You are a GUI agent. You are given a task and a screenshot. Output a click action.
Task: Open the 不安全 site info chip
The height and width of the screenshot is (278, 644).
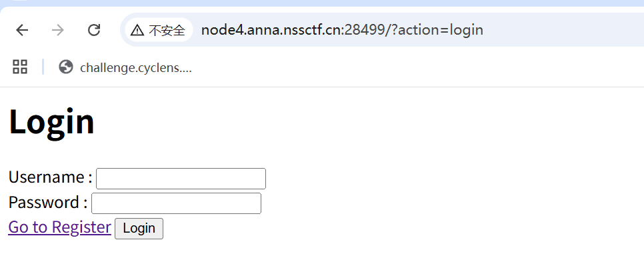coord(165,30)
